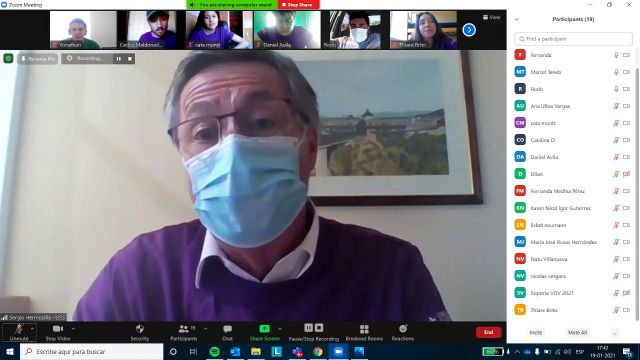Select cata montt's video thumbnail

click(x=219, y=30)
